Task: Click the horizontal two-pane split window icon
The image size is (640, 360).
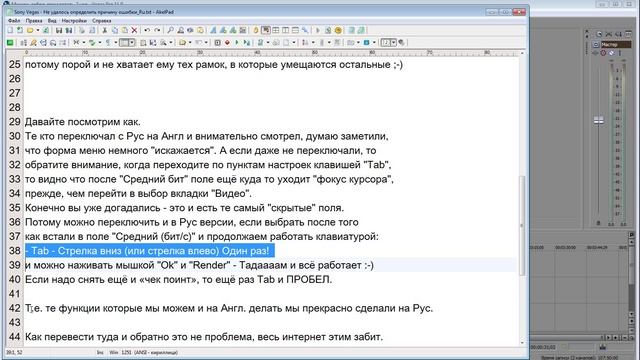Action: tap(295, 30)
